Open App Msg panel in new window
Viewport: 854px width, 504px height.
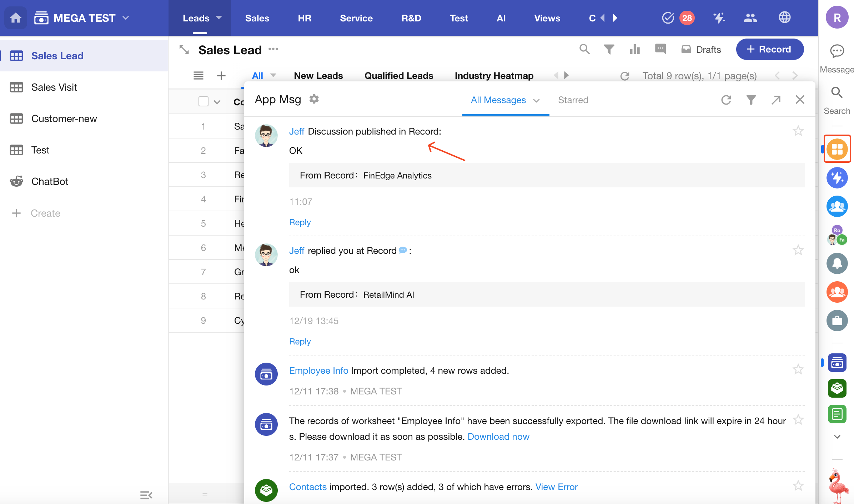[775, 100]
